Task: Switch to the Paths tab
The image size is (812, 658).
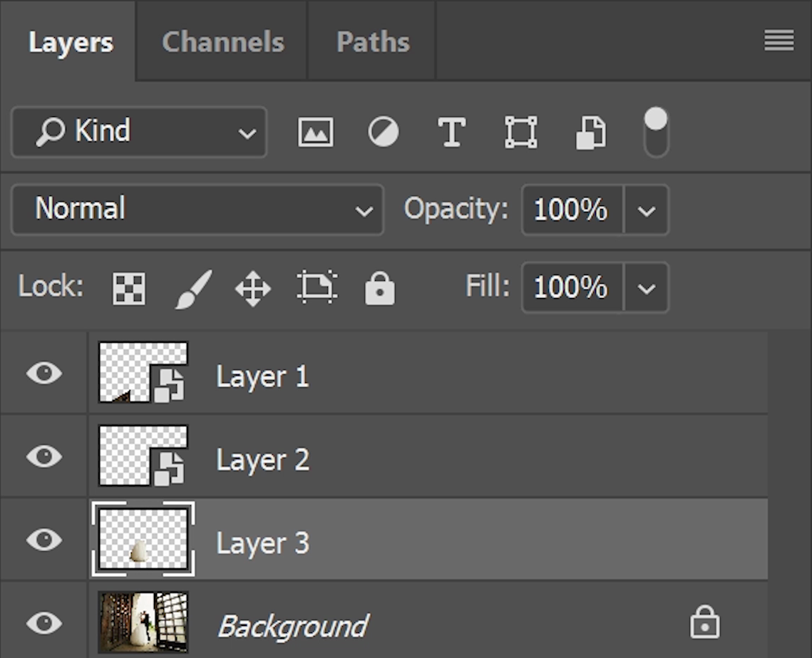Action: (372, 41)
